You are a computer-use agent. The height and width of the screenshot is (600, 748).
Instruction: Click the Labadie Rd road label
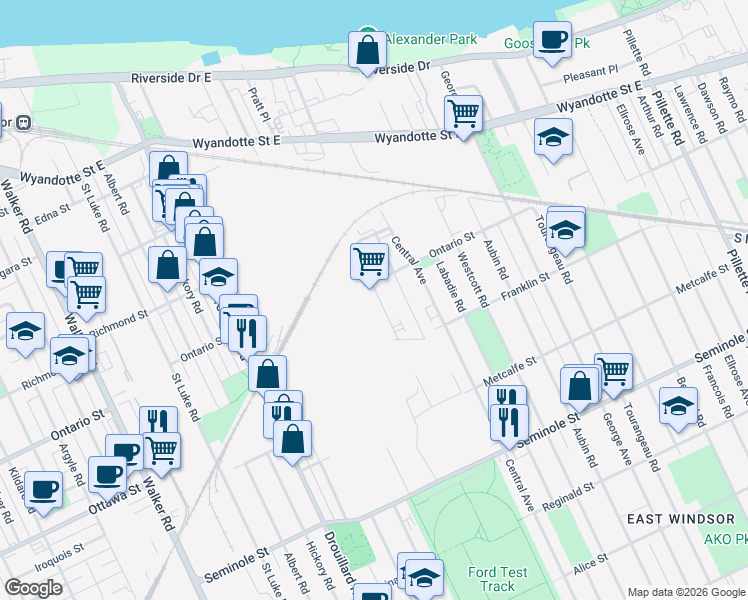[x=450, y=287]
